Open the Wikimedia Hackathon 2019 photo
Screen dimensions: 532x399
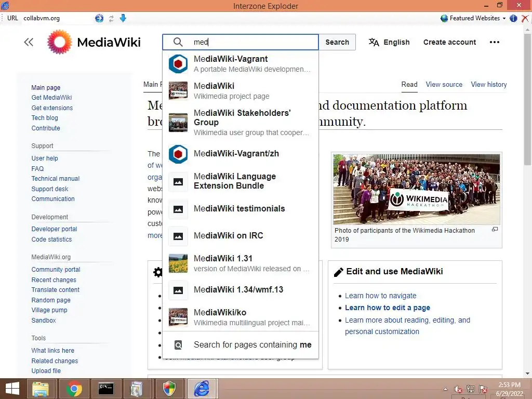[x=416, y=189]
